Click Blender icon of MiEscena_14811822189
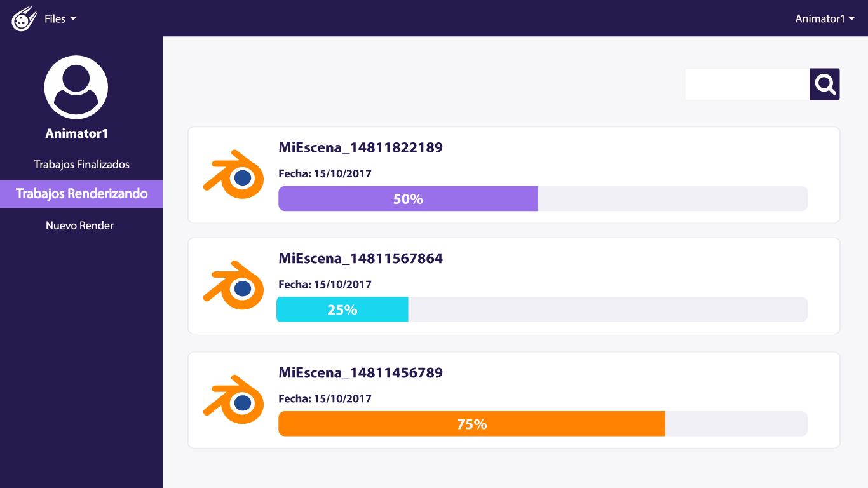 pyautogui.click(x=234, y=175)
